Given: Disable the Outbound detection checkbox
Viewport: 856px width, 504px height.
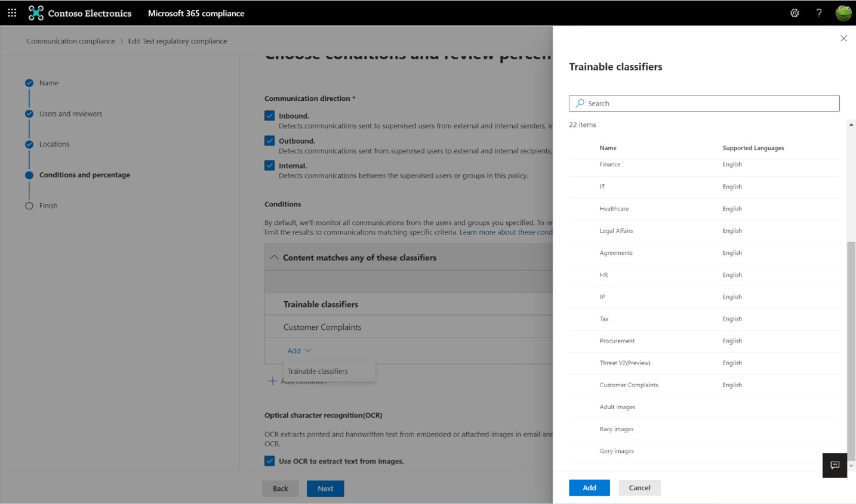Looking at the screenshot, I should point(270,141).
